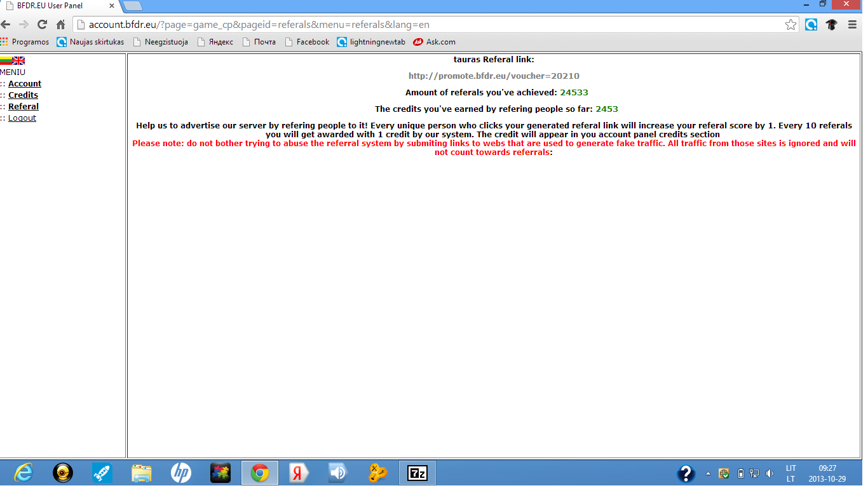Click the help question mark tray icon
Screen dimensions: 868x488
686,473
